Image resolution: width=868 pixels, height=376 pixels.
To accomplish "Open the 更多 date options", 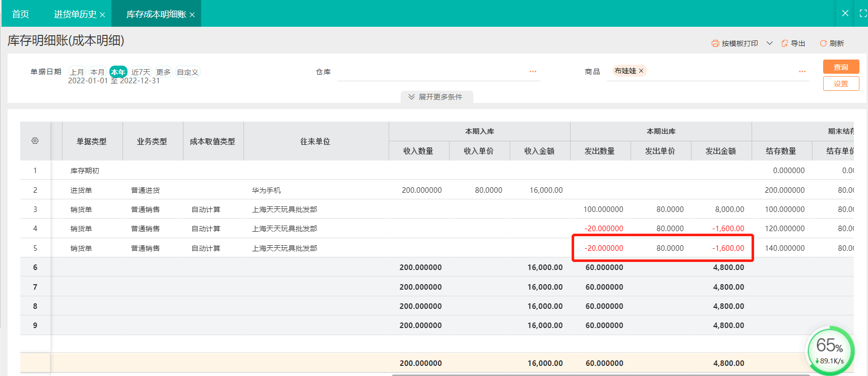I will pos(163,72).
